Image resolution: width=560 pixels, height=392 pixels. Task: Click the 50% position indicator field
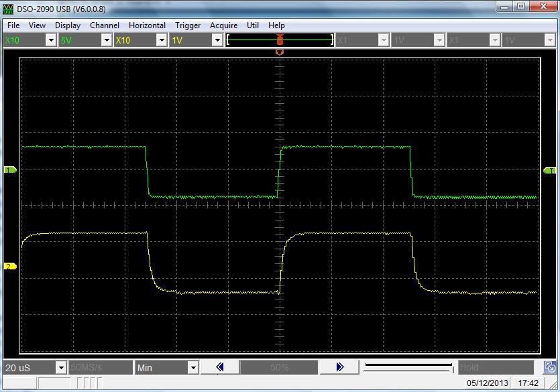coord(279,367)
